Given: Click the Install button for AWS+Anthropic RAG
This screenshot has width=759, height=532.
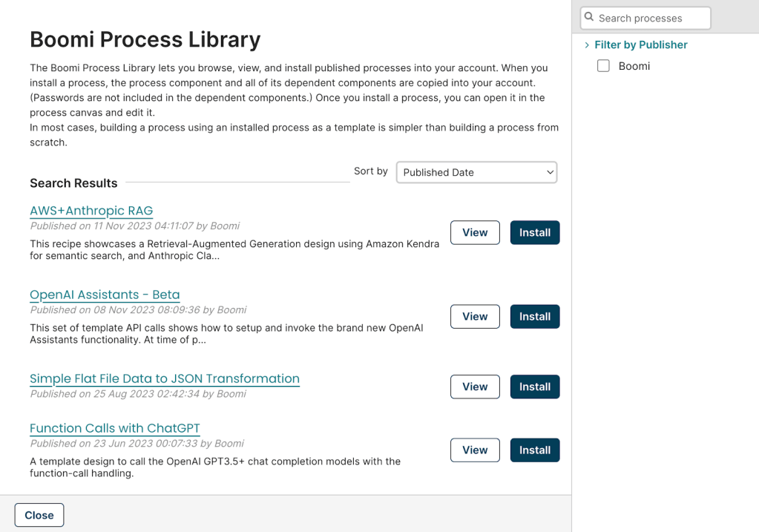Looking at the screenshot, I should [534, 232].
